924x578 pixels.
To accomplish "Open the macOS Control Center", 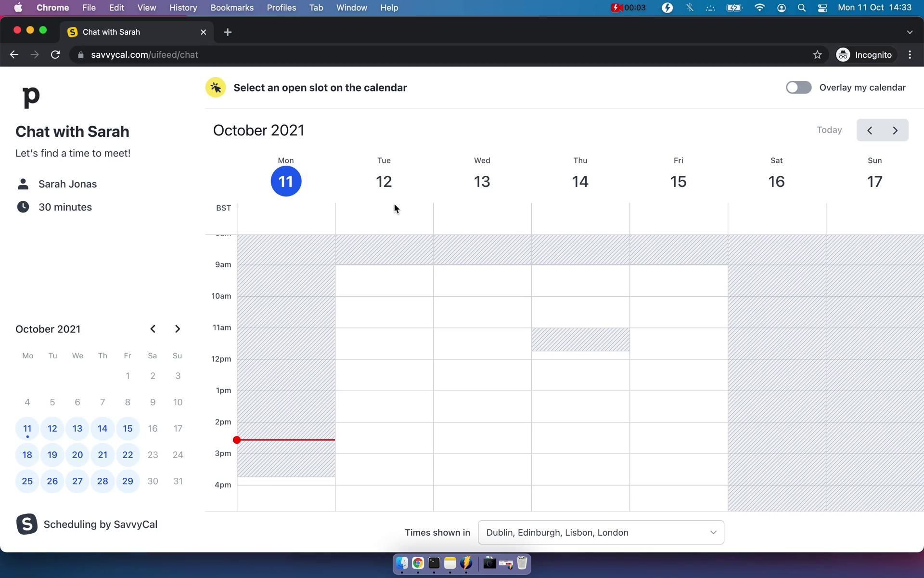I will (x=822, y=8).
